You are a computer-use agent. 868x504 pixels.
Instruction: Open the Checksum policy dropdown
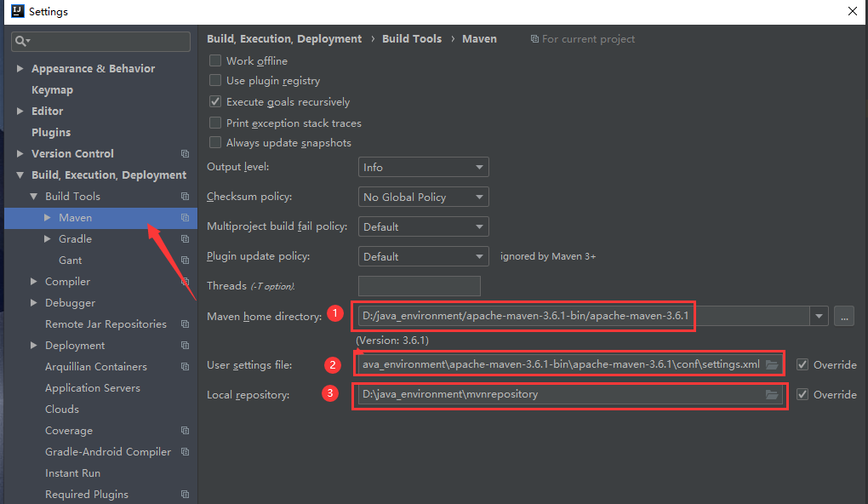(x=424, y=197)
